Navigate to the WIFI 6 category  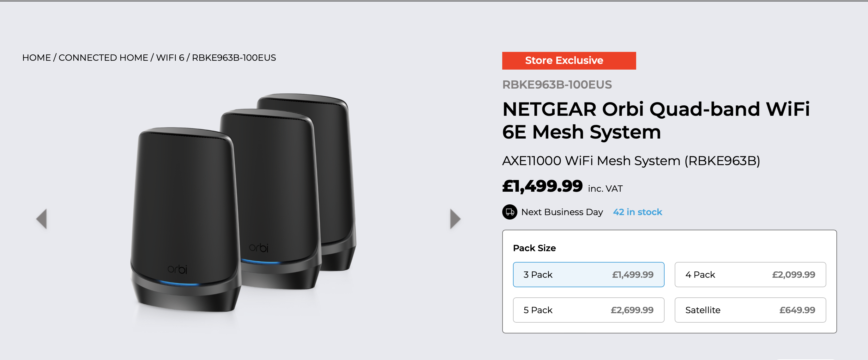pyautogui.click(x=170, y=58)
